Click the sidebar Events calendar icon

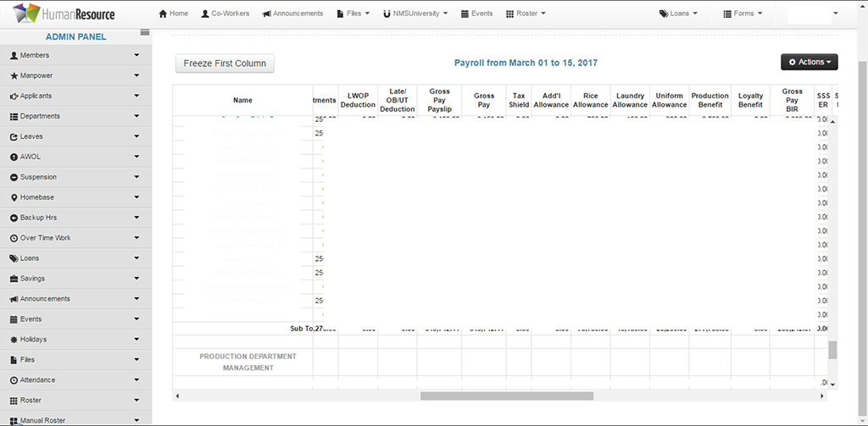[14, 319]
